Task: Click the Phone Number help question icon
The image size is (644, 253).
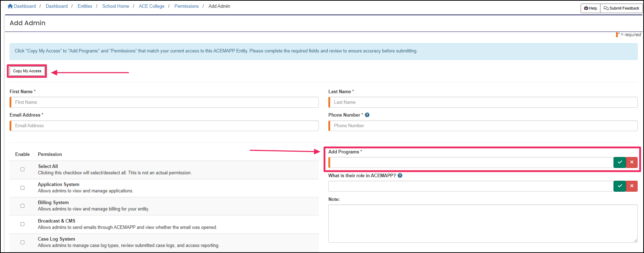Action: pyautogui.click(x=367, y=115)
